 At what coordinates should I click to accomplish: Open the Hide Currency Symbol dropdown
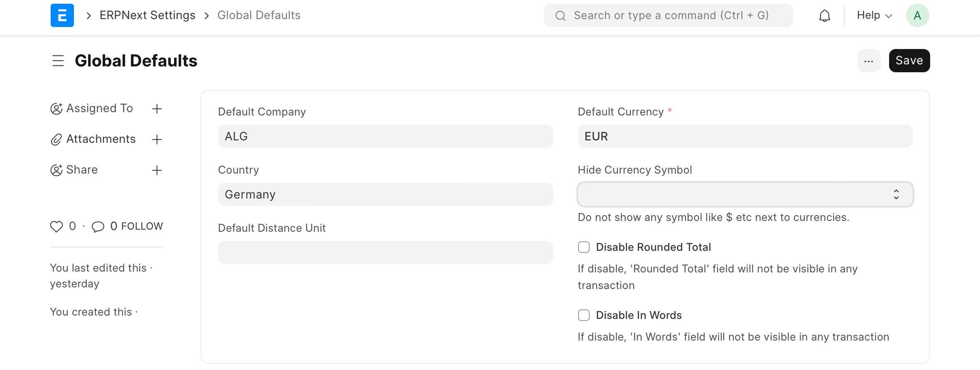pyautogui.click(x=745, y=194)
